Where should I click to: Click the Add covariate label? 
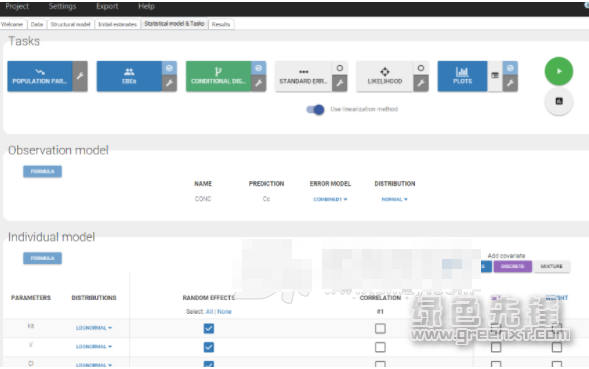(506, 256)
